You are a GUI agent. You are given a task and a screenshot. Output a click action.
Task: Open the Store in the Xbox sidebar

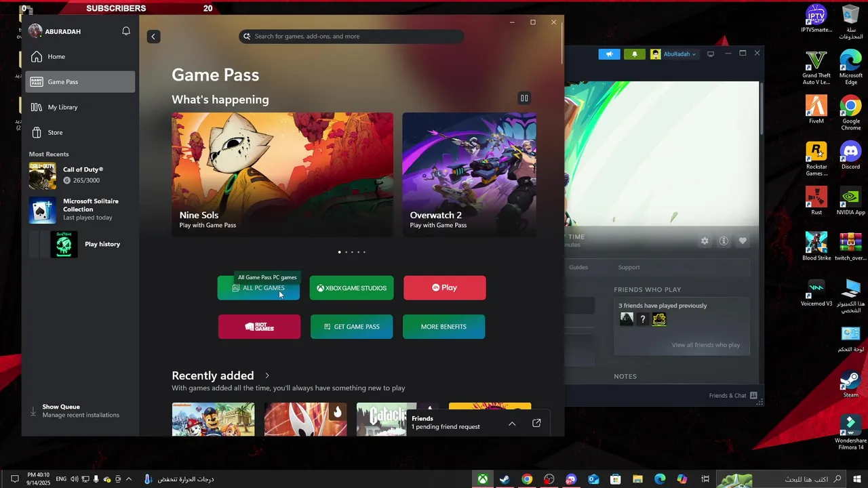click(80, 133)
